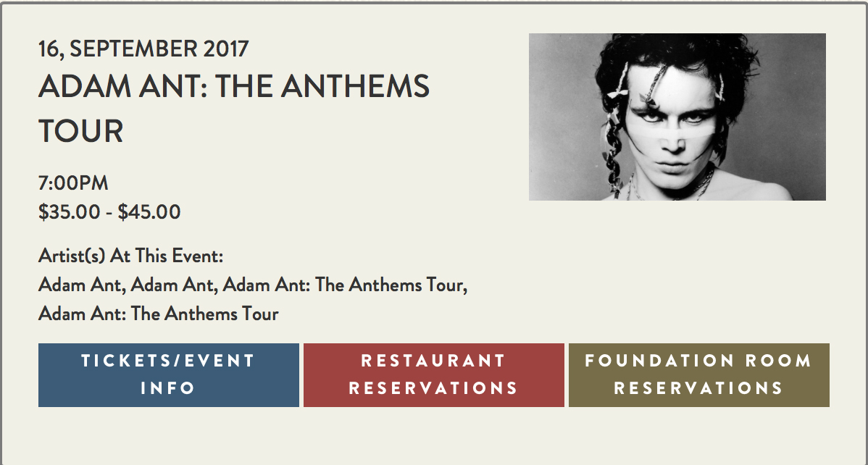Click the second Adam Ant in artist list
This screenshot has width=868, height=465.
click(x=174, y=285)
